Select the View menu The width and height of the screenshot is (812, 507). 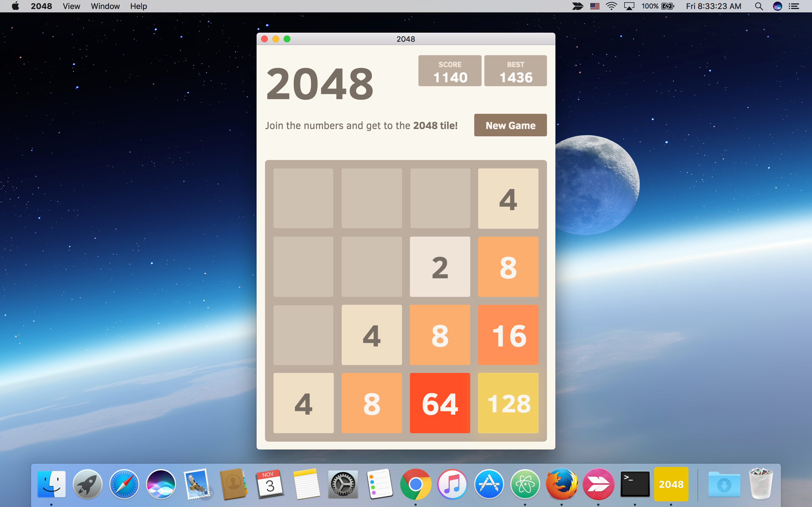coord(71,6)
